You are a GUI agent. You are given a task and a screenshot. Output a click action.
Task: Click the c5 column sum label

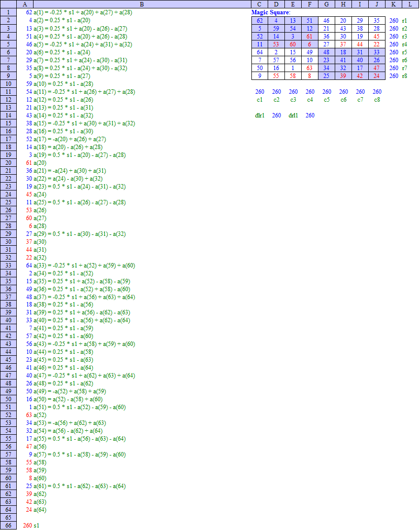pyautogui.click(x=326, y=99)
